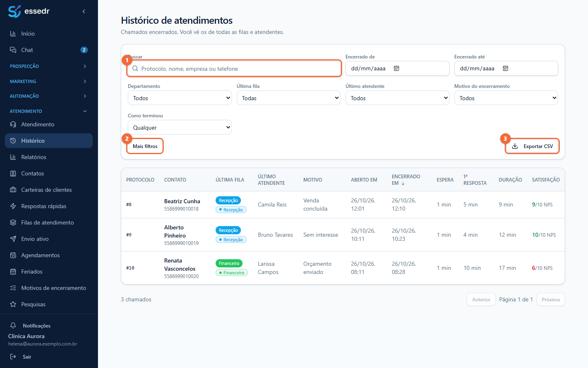Expand the Prospecção sidebar section
This screenshot has width=588, height=368.
tap(49, 66)
